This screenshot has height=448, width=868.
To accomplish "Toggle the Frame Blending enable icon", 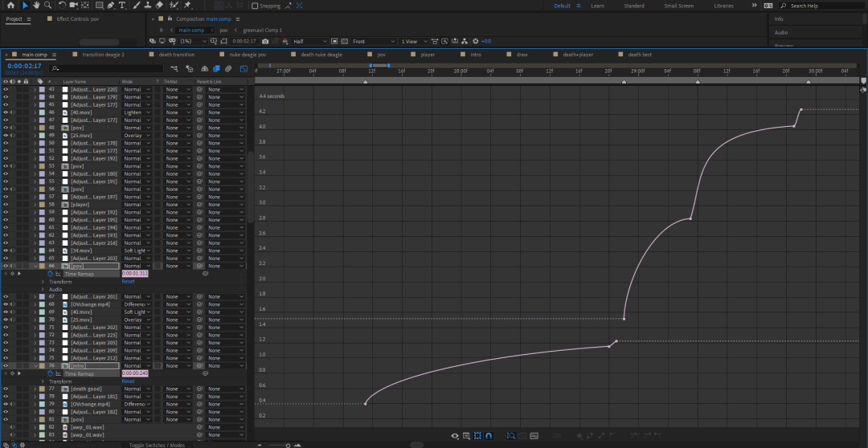I will [x=216, y=69].
